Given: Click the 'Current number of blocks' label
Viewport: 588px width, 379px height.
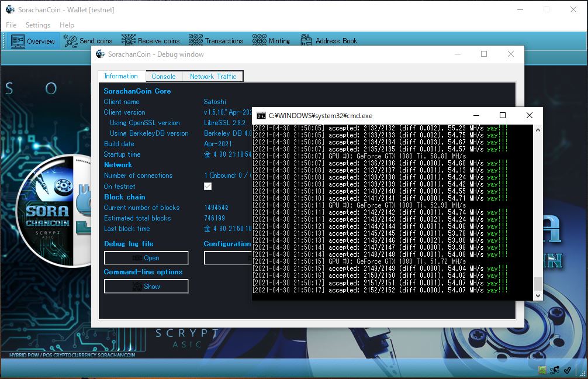Looking at the screenshot, I should pos(142,208).
